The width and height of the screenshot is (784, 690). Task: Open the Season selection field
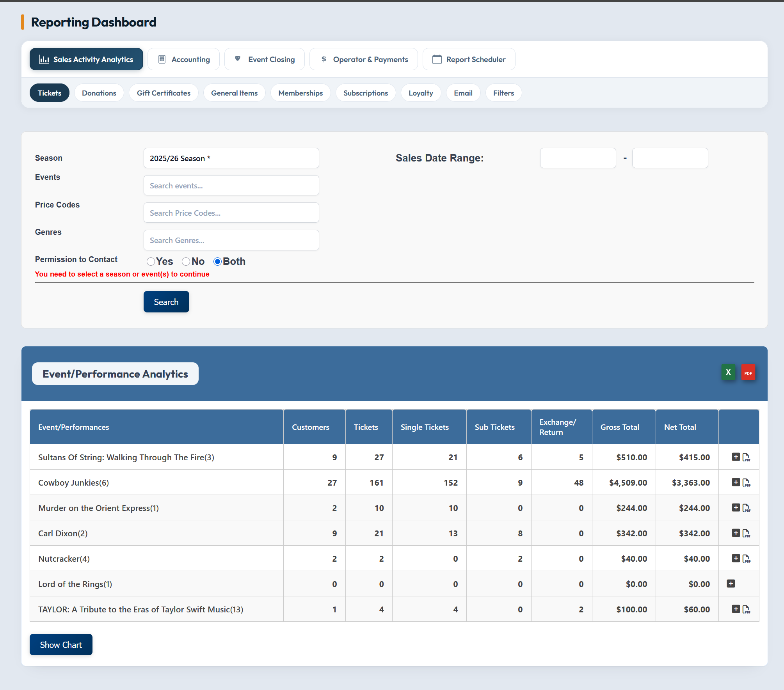pos(231,158)
